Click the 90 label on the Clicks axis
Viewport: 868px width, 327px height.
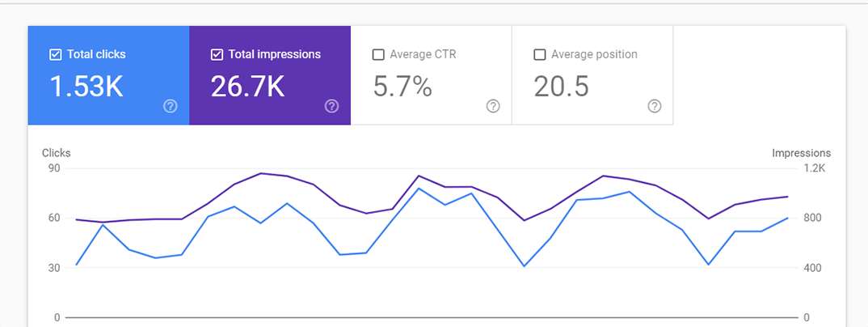55,168
